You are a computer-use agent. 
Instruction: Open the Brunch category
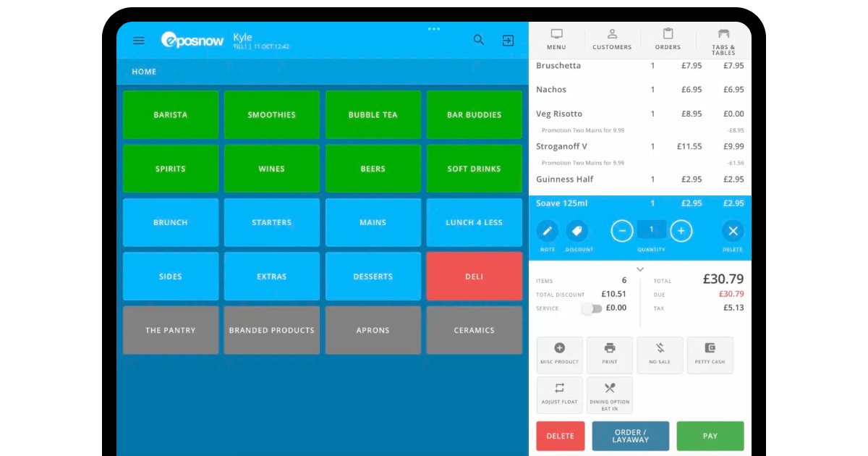(171, 222)
